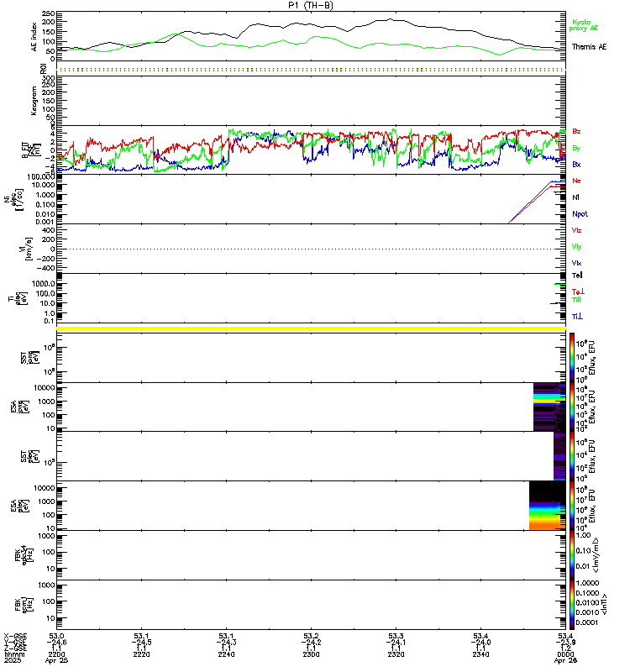
Task: Click the 2200 time tick label
Action: [56, 654]
